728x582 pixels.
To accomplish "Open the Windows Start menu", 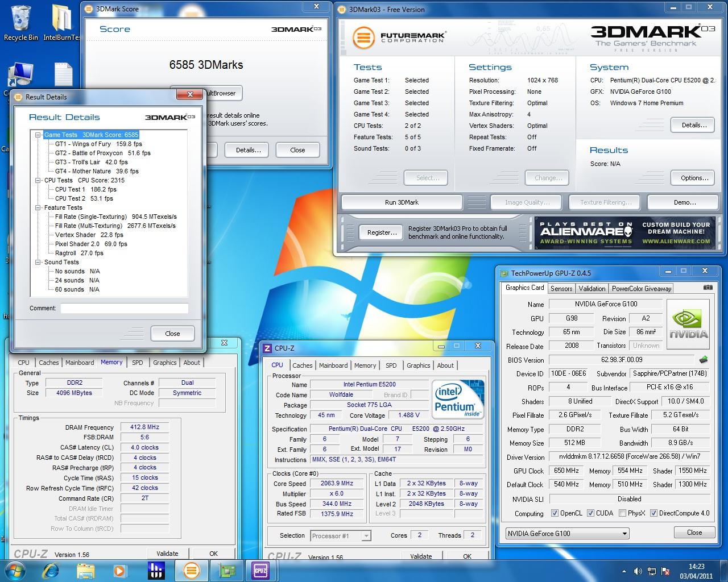I will tap(15, 570).
